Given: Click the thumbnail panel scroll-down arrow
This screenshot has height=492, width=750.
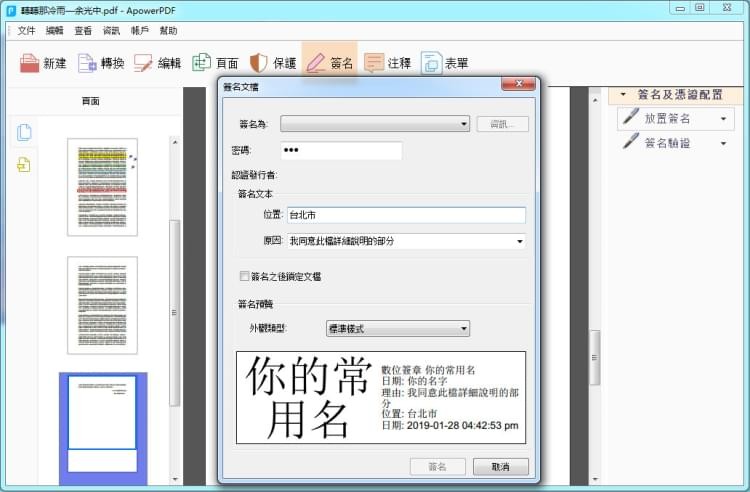Looking at the screenshot, I should [x=175, y=479].
